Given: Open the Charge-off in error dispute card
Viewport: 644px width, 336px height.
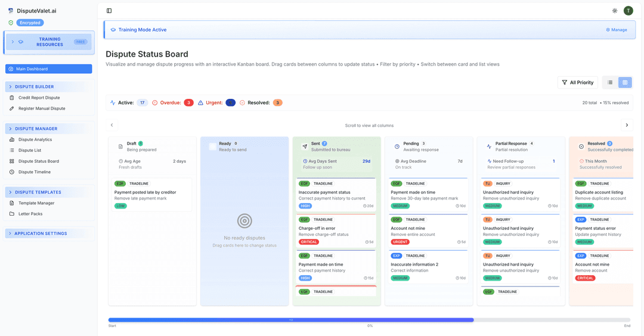Looking at the screenshot, I should click(334, 231).
